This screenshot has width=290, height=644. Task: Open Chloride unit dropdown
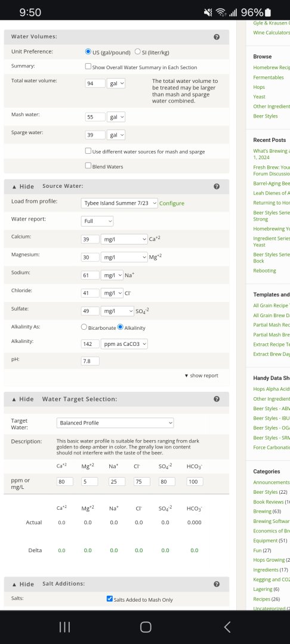[112, 293]
